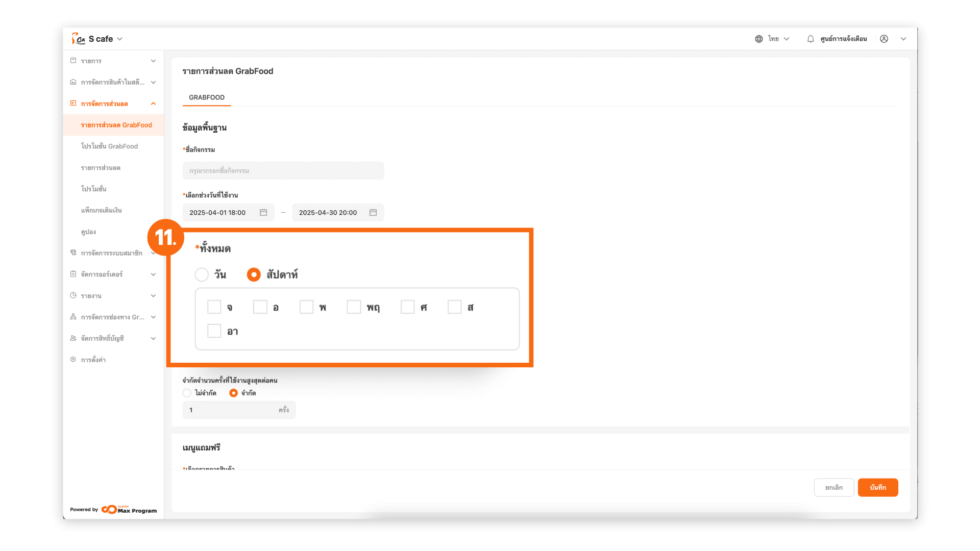Screen dimensions: 980x551
Task: Check the อา (Sunday) checkbox
Action: click(214, 331)
